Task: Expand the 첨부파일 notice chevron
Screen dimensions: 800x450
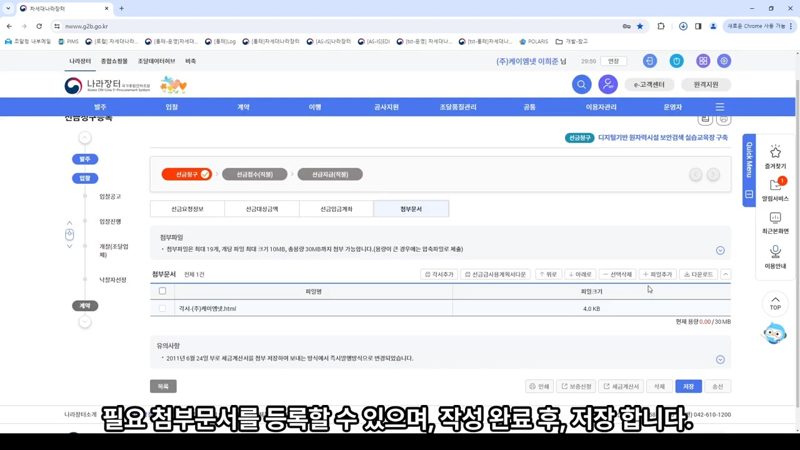Action: 720,251
